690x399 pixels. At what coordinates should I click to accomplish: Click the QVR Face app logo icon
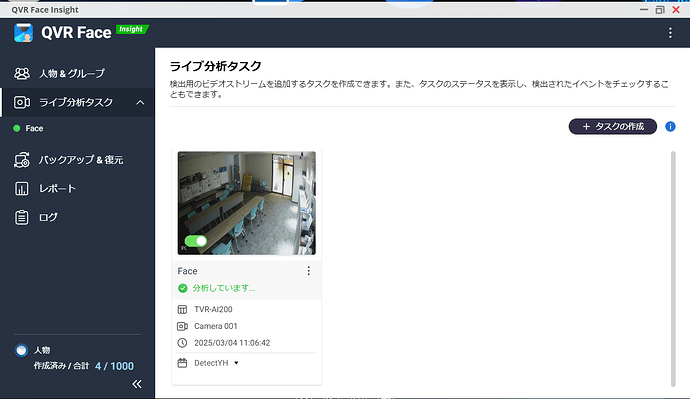coord(23,33)
